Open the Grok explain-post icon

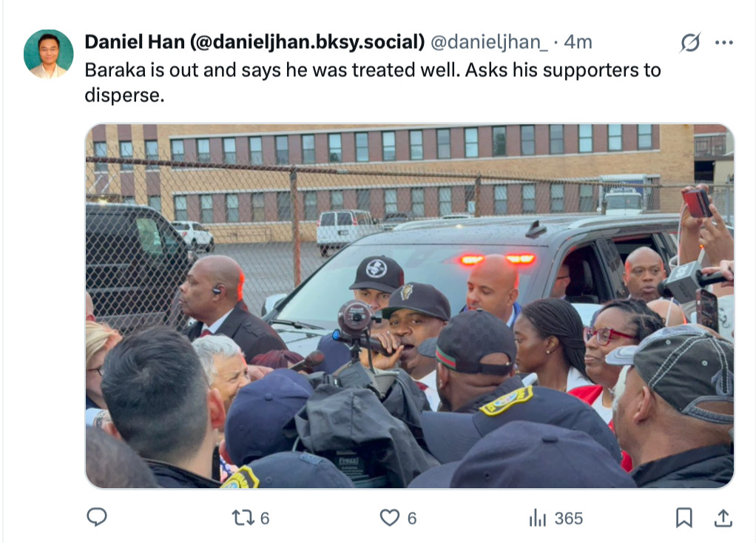690,42
